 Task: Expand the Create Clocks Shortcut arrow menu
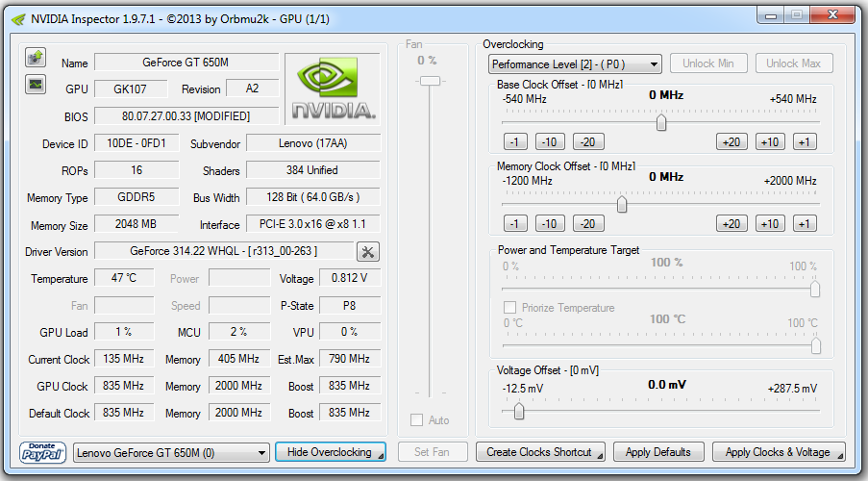point(600,457)
